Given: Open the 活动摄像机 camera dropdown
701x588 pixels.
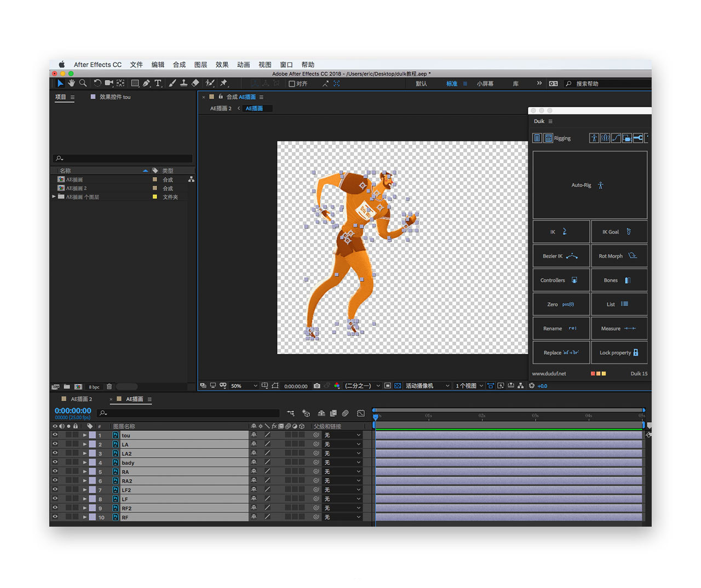Looking at the screenshot, I should coord(427,386).
